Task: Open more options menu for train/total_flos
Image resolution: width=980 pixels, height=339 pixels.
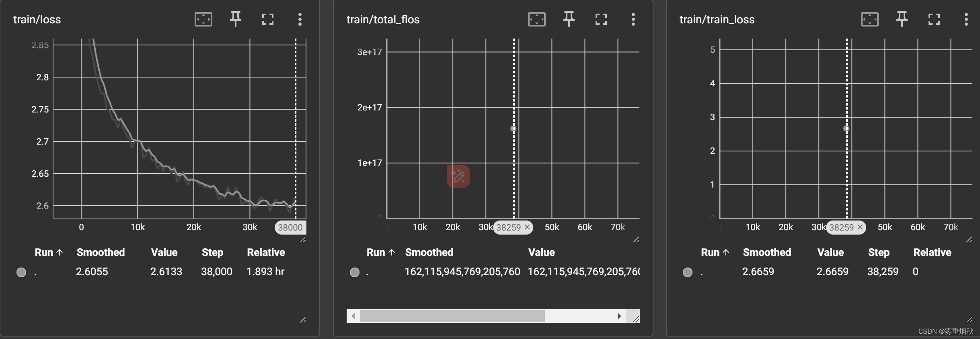Action: click(633, 19)
